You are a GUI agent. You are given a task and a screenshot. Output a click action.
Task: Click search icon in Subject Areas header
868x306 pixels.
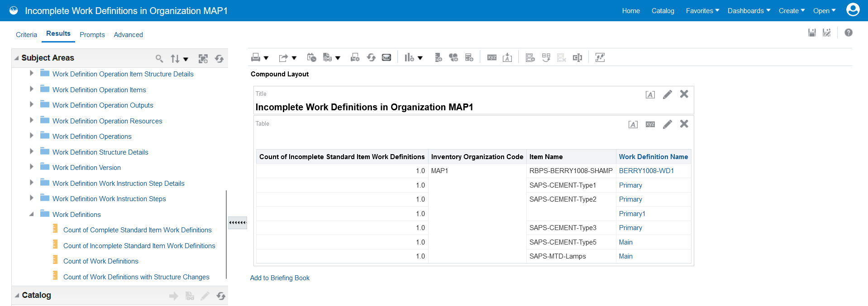click(x=159, y=58)
